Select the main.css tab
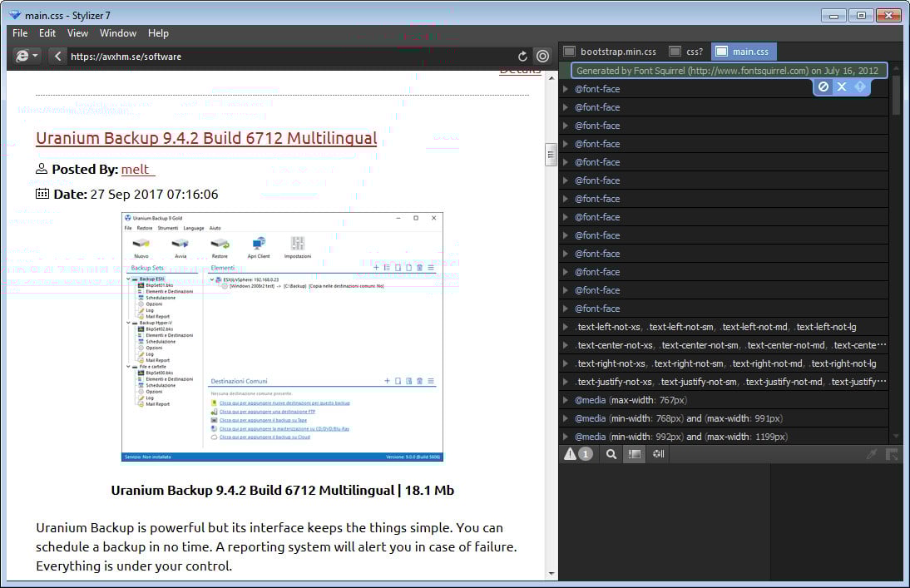This screenshot has height=588, width=910. click(743, 52)
